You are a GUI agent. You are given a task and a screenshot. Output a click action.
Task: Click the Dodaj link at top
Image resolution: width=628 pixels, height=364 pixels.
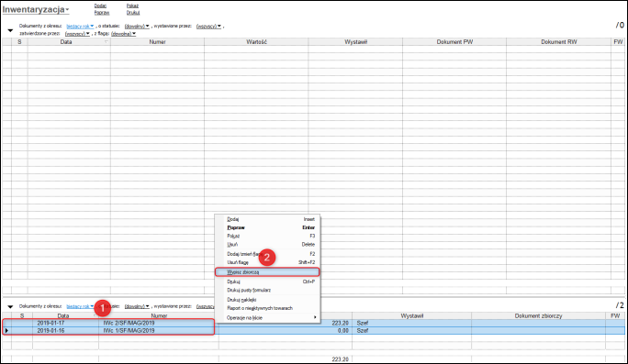click(x=100, y=6)
